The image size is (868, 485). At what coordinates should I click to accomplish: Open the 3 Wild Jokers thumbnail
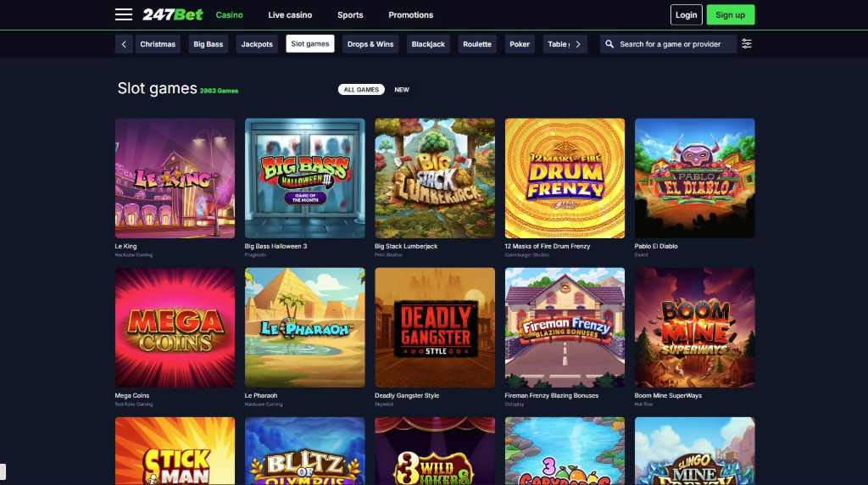[435, 451]
